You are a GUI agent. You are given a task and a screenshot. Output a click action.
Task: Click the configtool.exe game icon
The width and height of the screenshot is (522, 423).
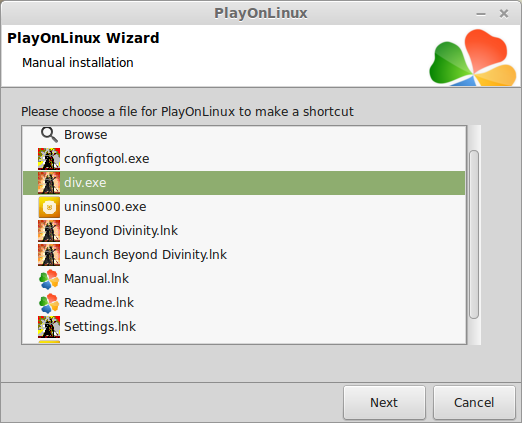pos(49,159)
